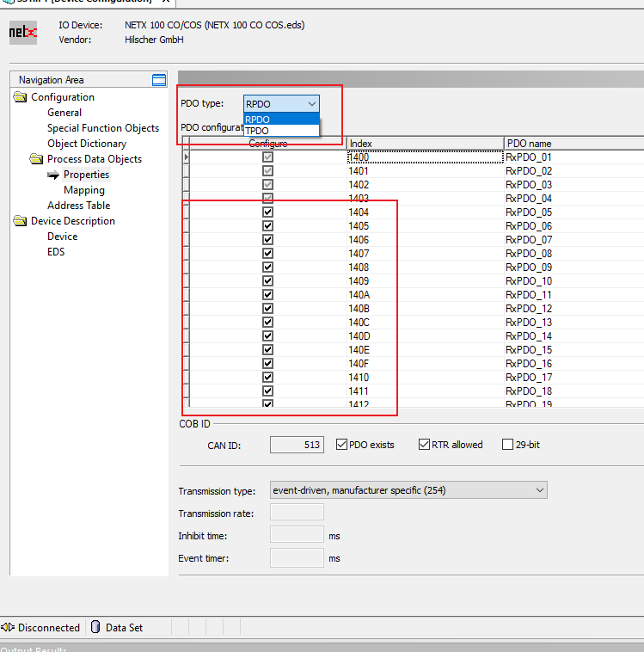Select the RxPDO_10 name cell
644x652 pixels.
[x=573, y=281]
